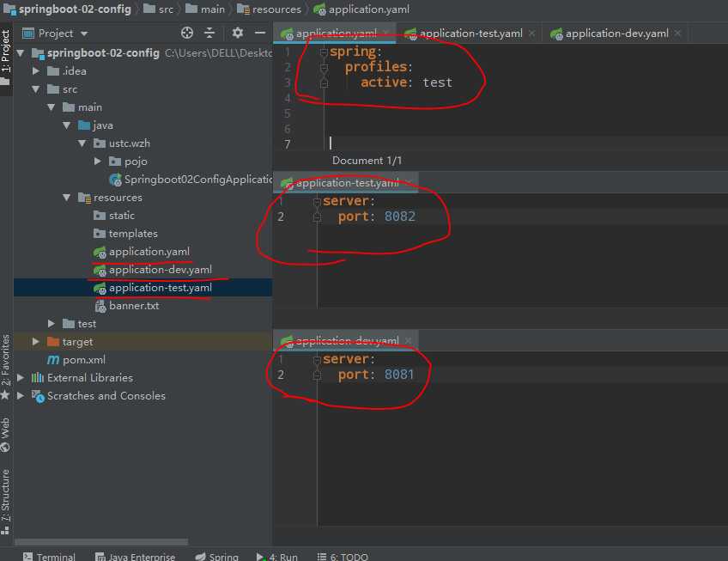Screen dimensions: 728x561
Task: Open the Project view dropdown
Action: coord(84,34)
